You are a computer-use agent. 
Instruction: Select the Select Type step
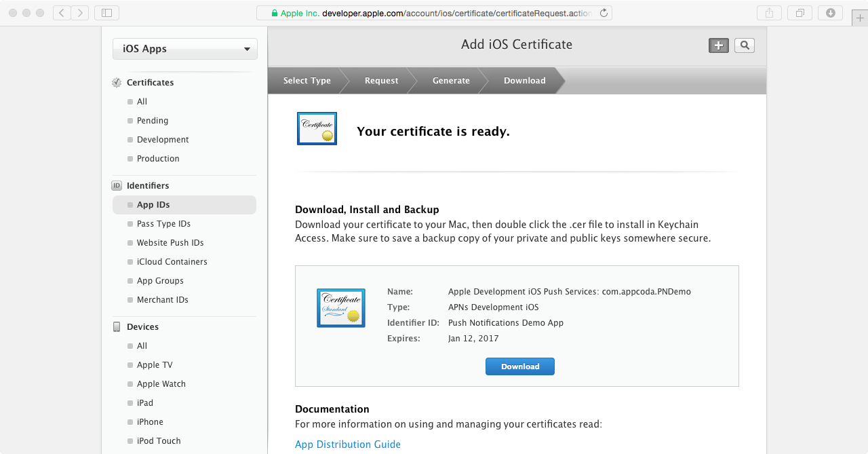[307, 81]
